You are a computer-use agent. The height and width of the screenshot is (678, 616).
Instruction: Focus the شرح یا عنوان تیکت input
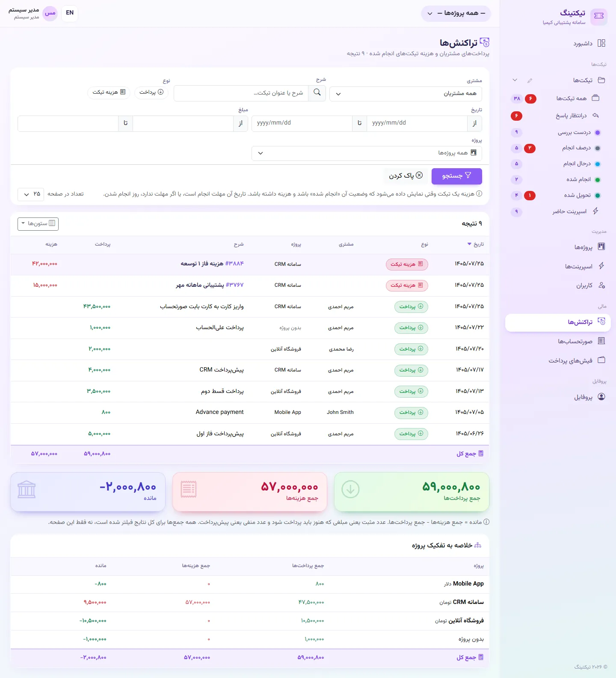(x=241, y=93)
